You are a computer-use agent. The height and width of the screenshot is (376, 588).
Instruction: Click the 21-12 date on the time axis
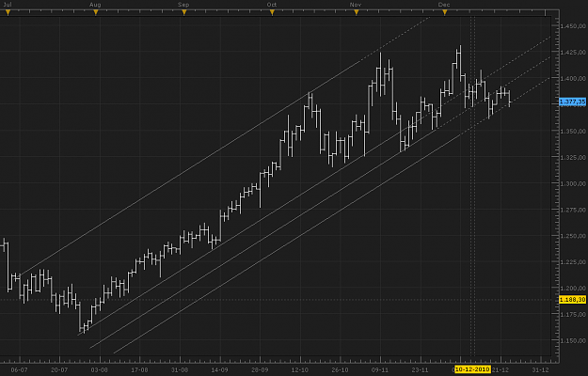click(x=501, y=370)
